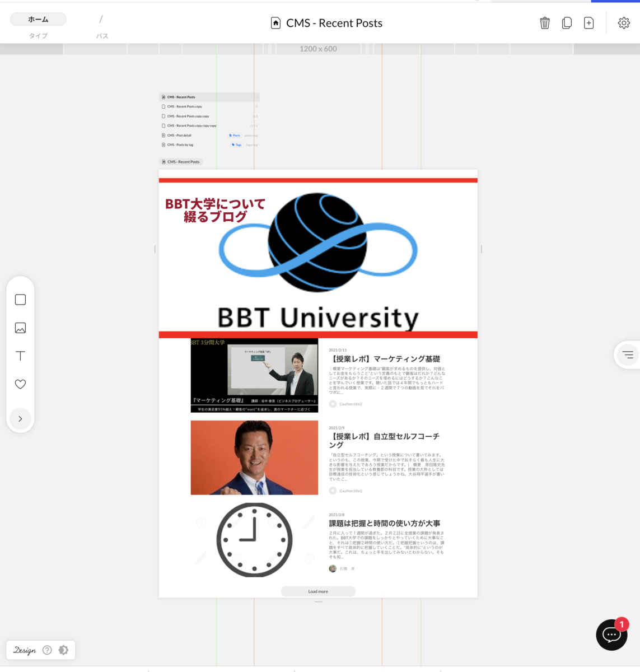Open the layers panel on right
640x672 pixels.
(628, 354)
